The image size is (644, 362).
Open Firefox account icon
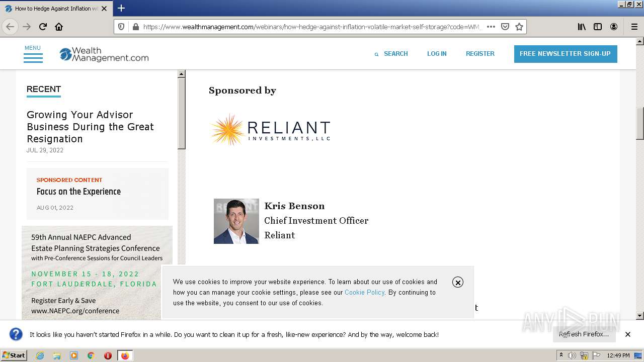pos(614,27)
